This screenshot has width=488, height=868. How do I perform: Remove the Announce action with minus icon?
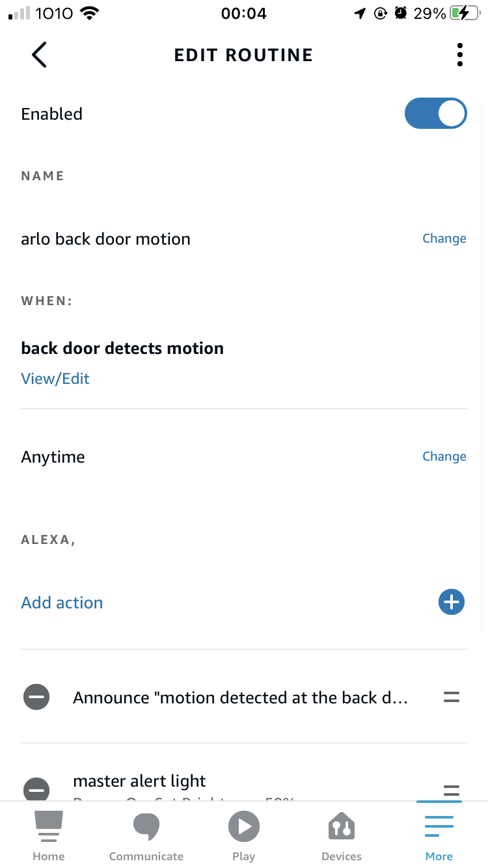(x=36, y=698)
